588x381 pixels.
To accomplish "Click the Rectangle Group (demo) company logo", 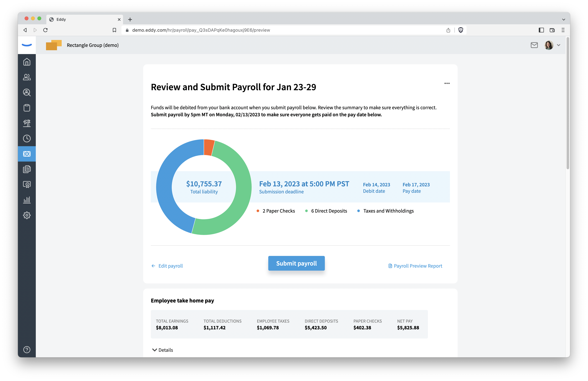I will pos(54,45).
